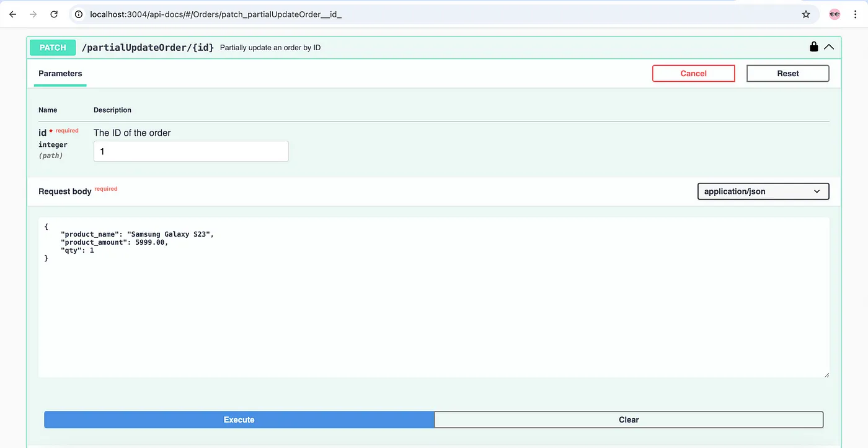Collapse the partialUpdateOrder operation chevron
Image resolution: width=868 pixels, height=448 pixels.
pos(828,47)
